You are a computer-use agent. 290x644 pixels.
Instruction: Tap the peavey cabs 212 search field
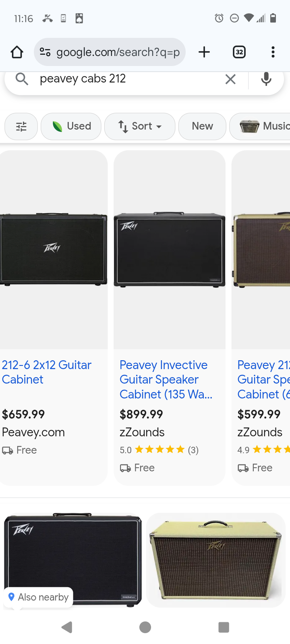(x=121, y=79)
